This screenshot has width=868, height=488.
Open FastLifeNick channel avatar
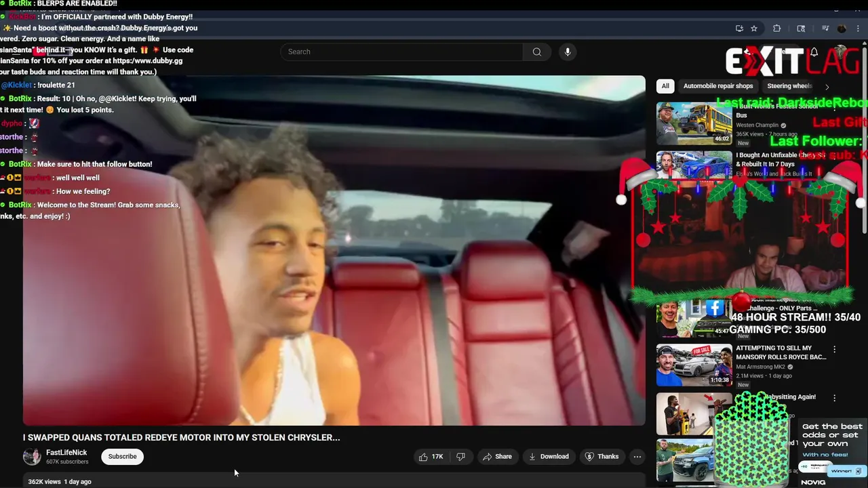(32, 456)
